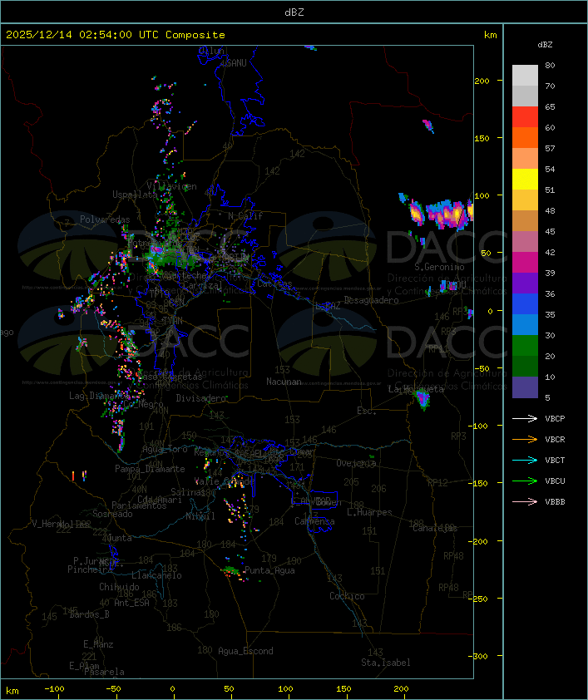Click the 'VBCT' legend label
588x700 pixels.
555,461
